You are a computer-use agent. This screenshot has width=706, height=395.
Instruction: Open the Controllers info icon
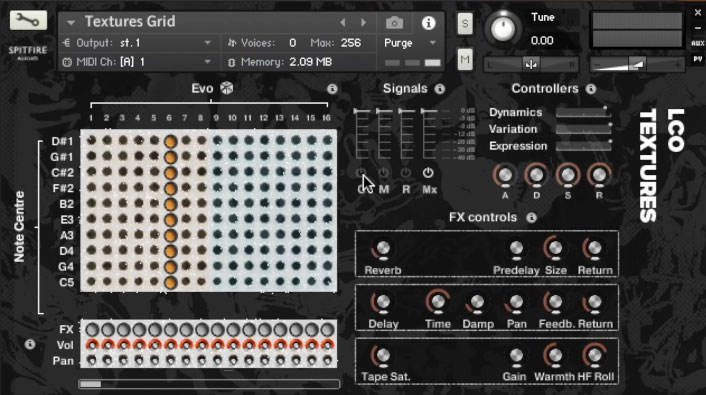click(591, 89)
